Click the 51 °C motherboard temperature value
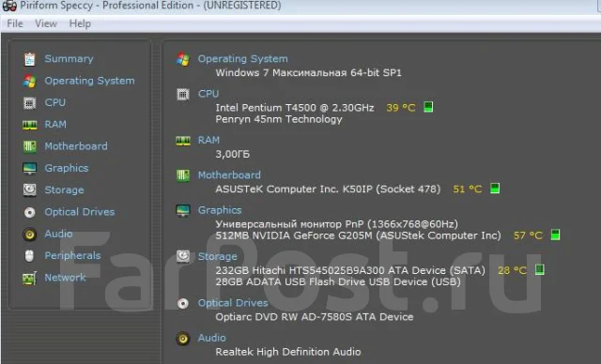This screenshot has width=601, height=364. tap(468, 190)
